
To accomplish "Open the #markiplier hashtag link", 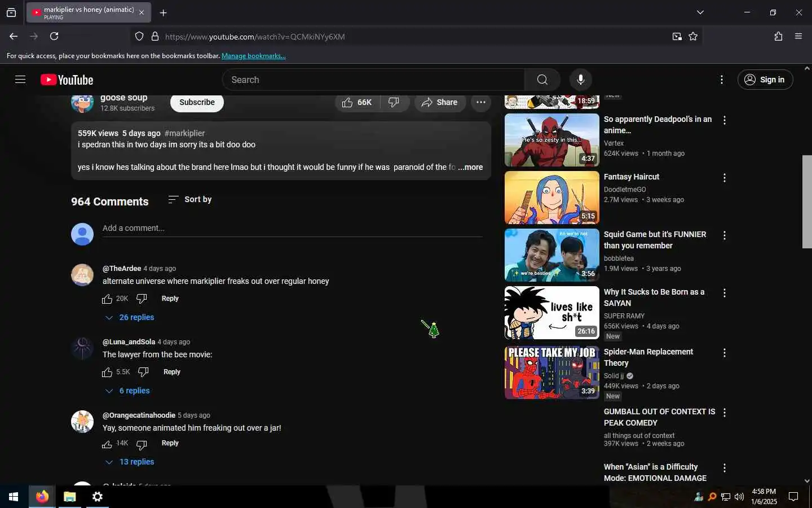I will [x=184, y=133].
